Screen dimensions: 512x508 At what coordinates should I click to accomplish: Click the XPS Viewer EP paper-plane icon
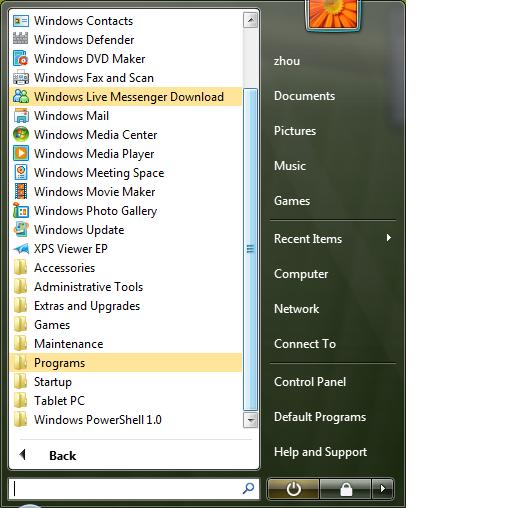point(21,249)
